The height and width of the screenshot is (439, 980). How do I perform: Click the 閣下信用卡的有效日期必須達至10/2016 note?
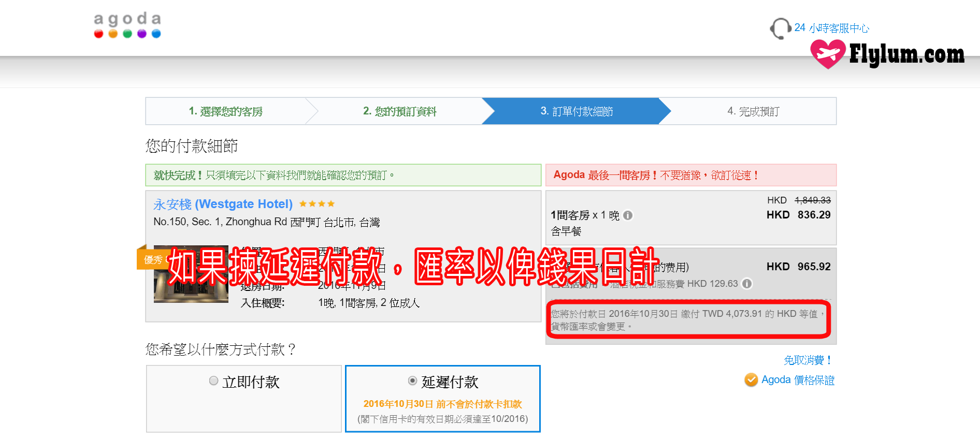tap(442, 419)
